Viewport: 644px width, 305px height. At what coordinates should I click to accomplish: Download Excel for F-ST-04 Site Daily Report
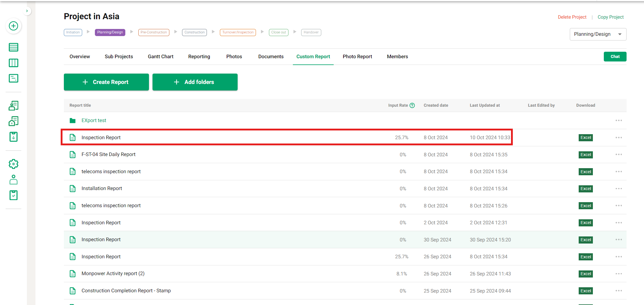(585, 155)
